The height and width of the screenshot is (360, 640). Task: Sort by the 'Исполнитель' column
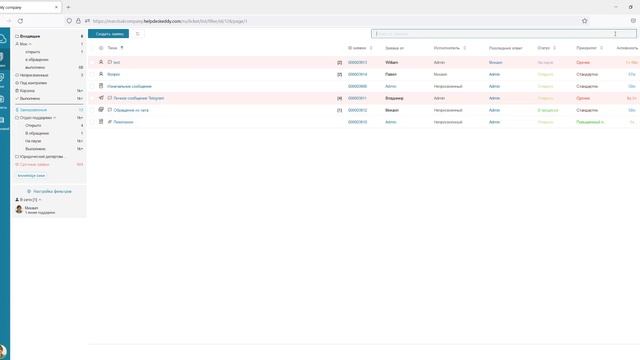464,48
